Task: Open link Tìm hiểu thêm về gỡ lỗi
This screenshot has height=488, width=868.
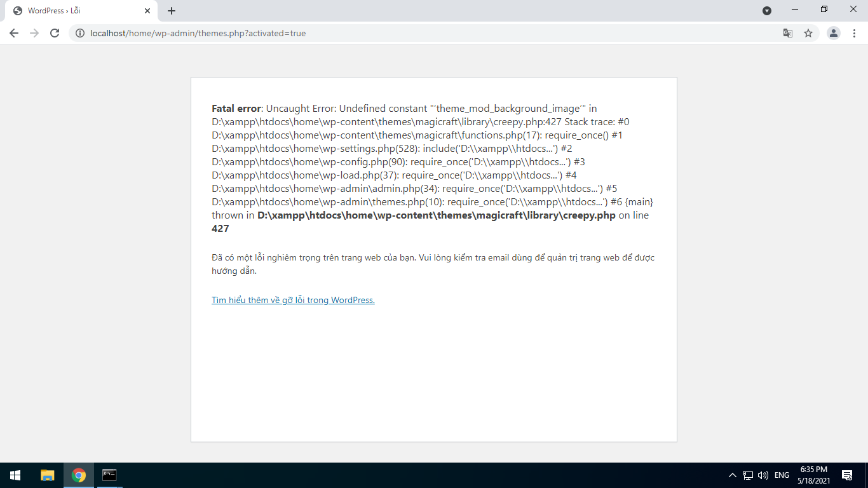Action: click(293, 300)
